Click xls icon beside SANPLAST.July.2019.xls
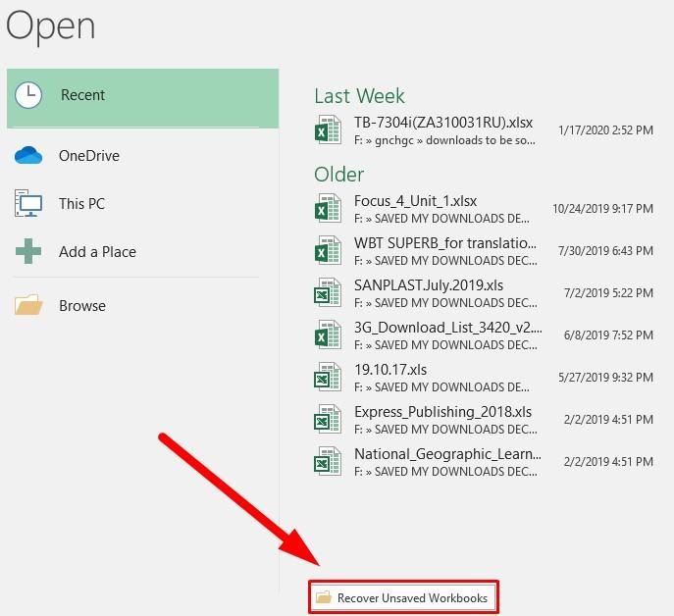674x616 pixels. 328,292
